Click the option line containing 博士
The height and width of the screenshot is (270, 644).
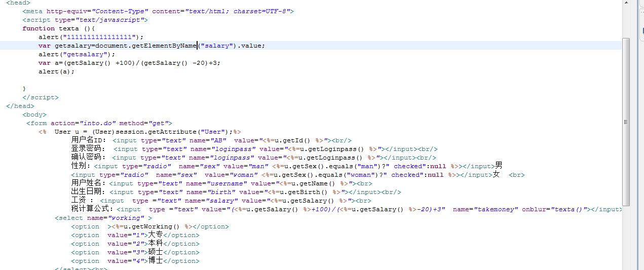[135, 261]
